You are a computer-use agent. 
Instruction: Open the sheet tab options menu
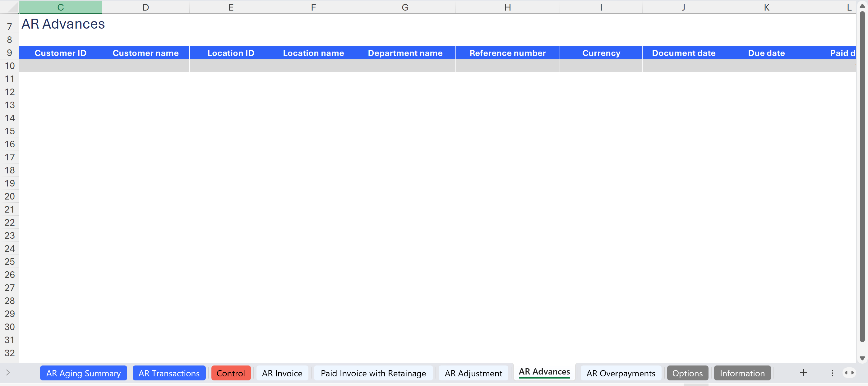(832, 373)
